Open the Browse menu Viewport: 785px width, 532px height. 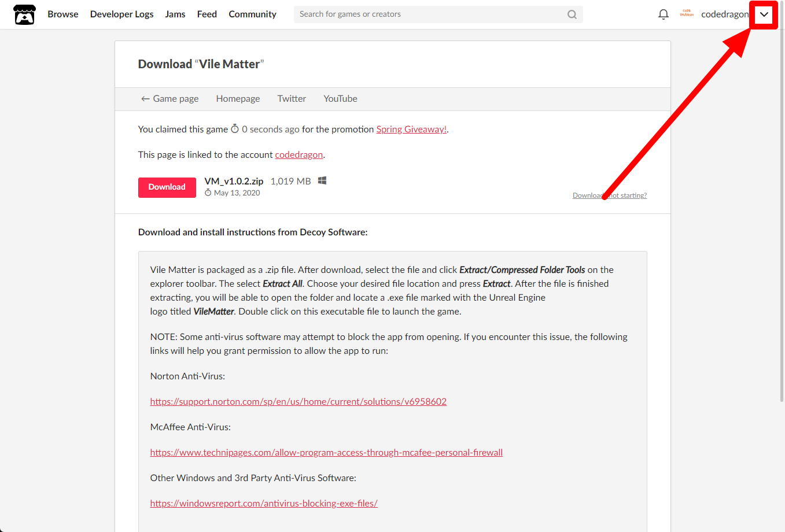click(x=63, y=14)
